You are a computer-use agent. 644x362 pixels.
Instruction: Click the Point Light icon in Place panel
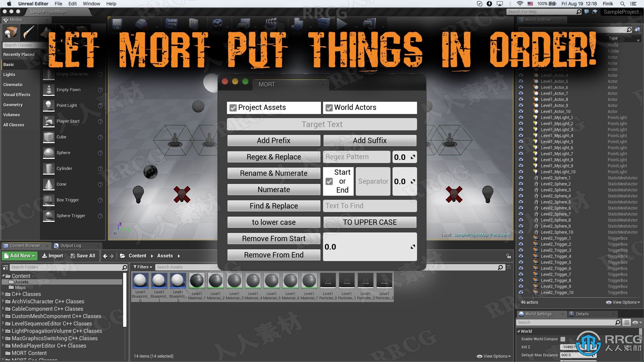pyautogui.click(x=48, y=105)
